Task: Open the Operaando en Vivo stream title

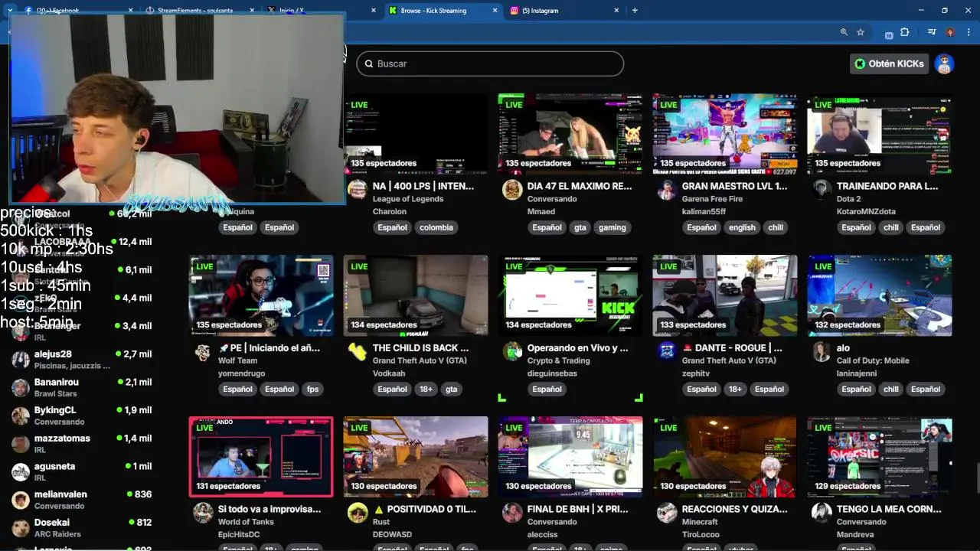Action: (x=577, y=347)
